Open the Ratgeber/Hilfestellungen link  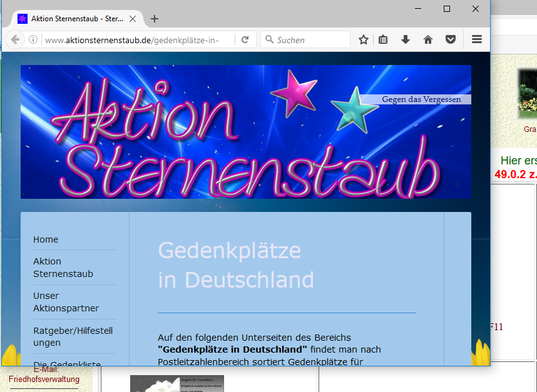pos(73,336)
